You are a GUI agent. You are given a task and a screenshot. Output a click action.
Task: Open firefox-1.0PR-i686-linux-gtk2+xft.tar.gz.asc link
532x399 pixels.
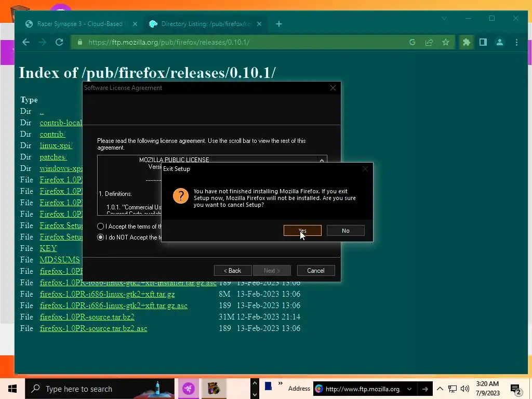click(x=114, y=305)
